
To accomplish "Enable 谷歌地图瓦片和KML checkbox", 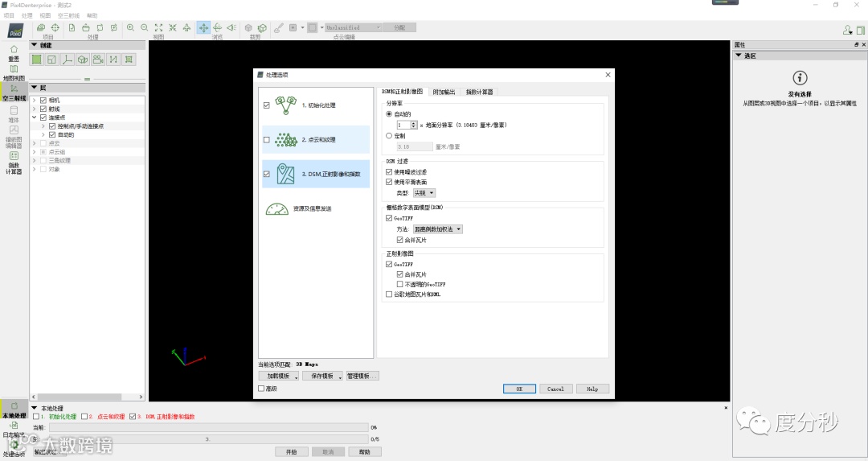I will pos(389,294).
